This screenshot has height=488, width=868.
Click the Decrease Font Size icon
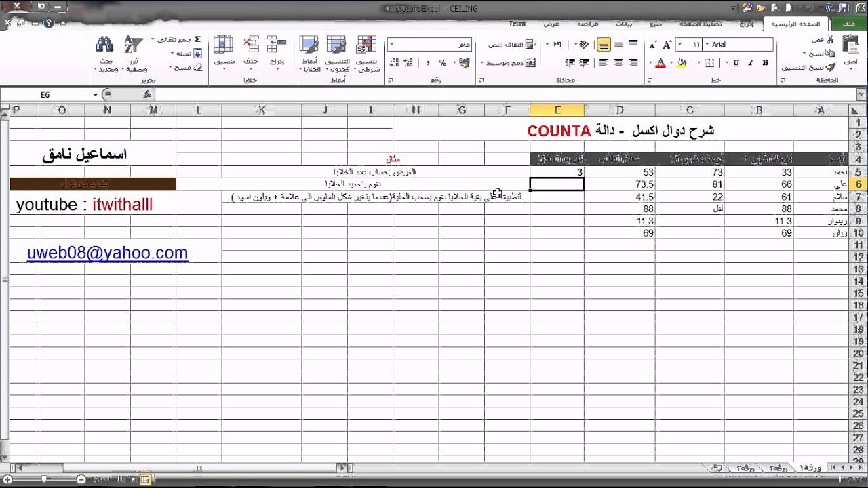coord(653,45)
